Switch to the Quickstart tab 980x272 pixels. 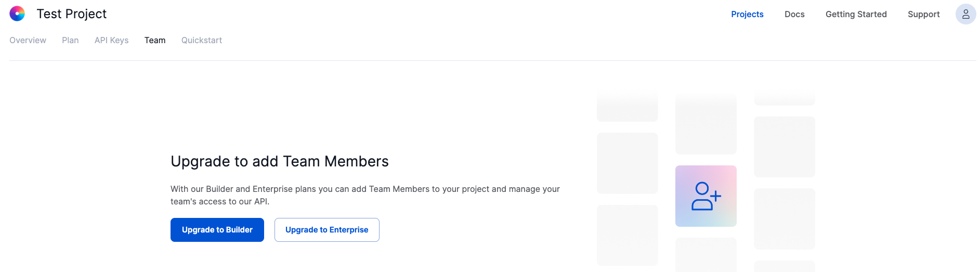202,41
